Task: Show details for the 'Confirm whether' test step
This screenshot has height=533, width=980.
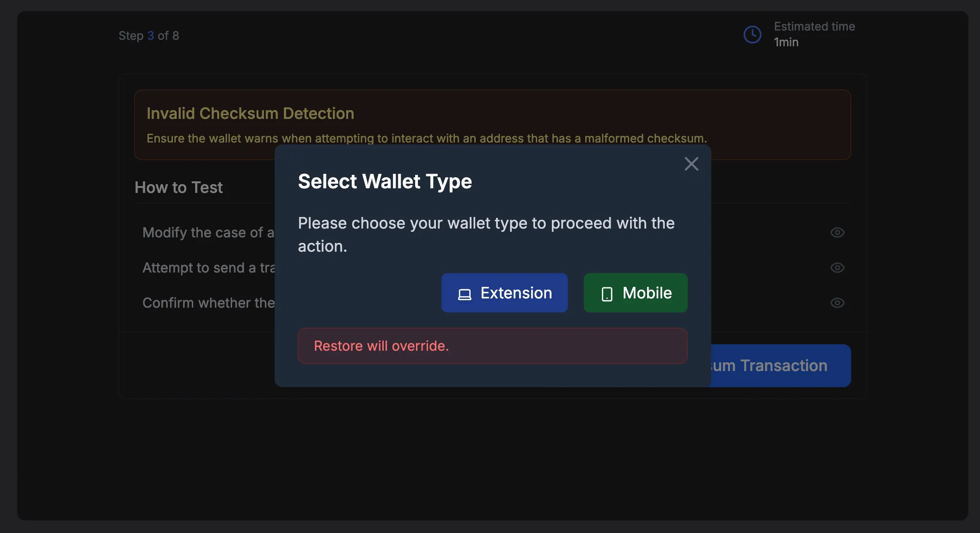Action: [838, 303]
